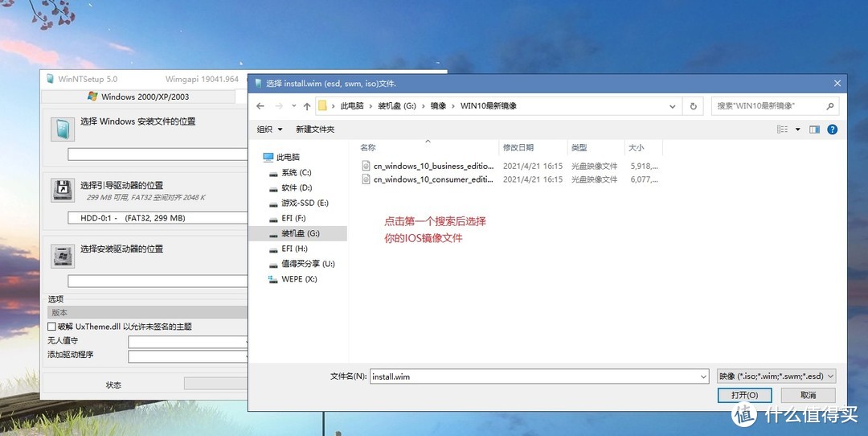Click WinNTSetup title bar app icon

click(x=50, y=79)
